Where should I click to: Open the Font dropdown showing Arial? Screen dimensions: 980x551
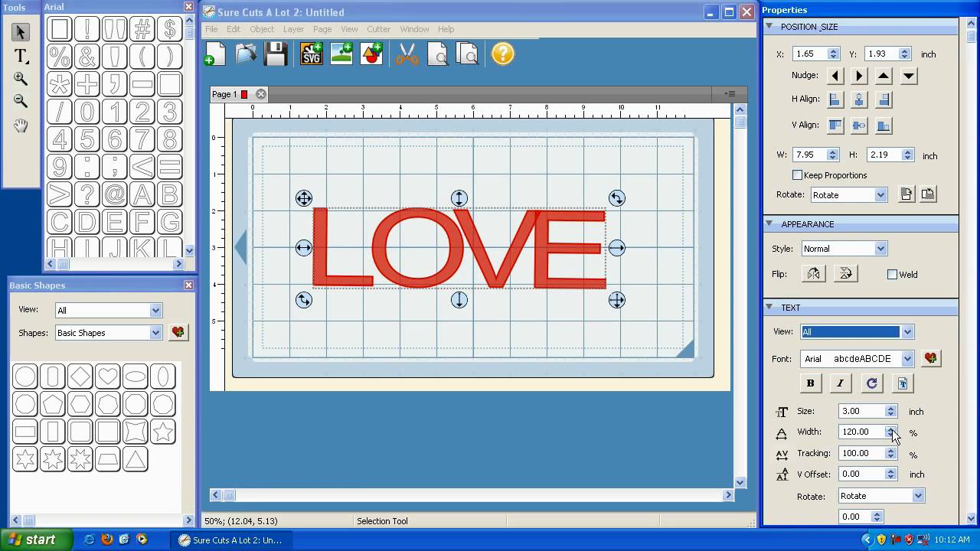pyautogui.click(x=857, y=358)
